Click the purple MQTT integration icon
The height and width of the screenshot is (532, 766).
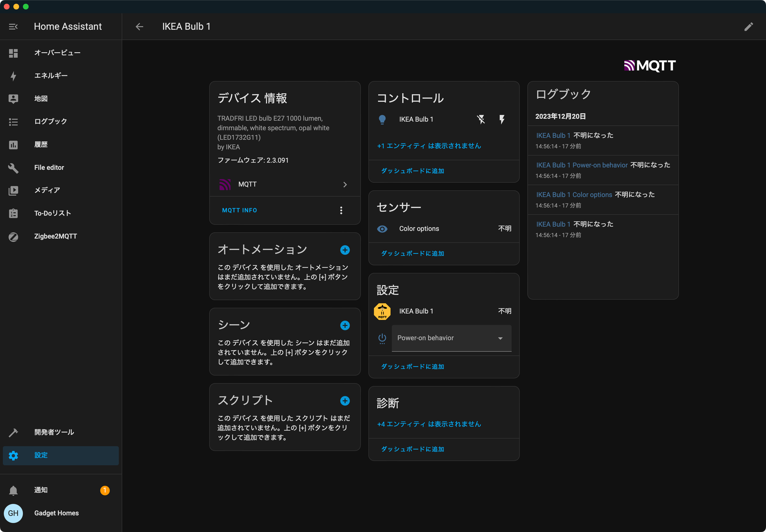[x=225, y=185]
